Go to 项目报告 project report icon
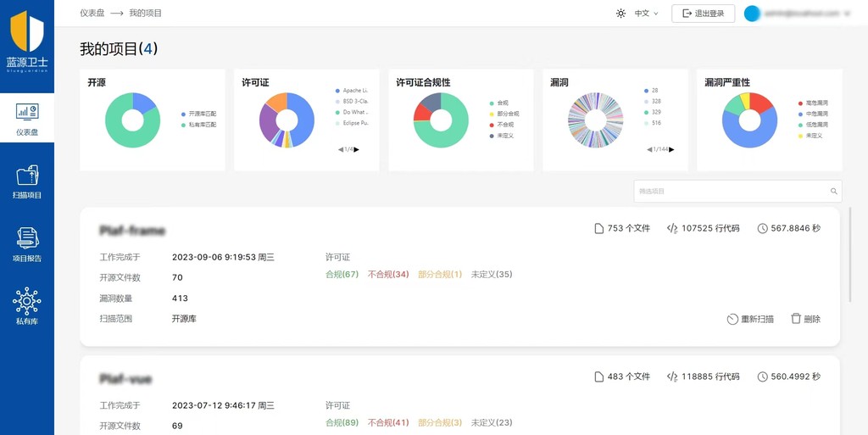 point(27,238)
